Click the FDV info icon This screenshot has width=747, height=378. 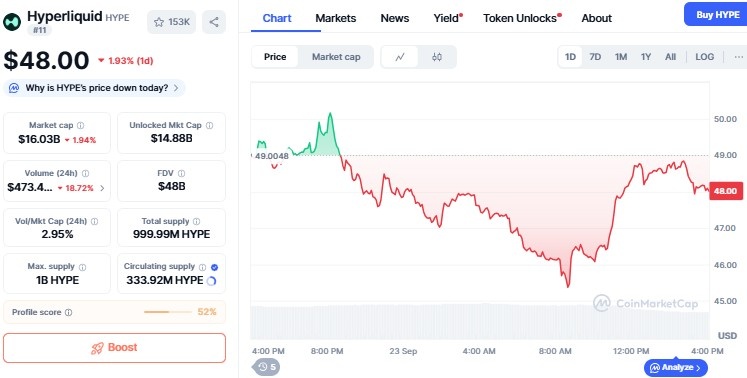click(x=181, y=174)
